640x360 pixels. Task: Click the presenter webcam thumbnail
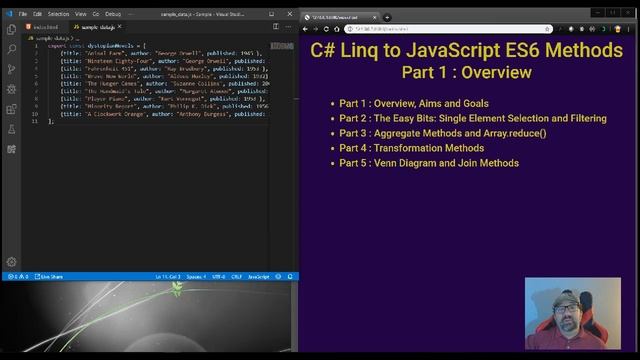(573, 313)
